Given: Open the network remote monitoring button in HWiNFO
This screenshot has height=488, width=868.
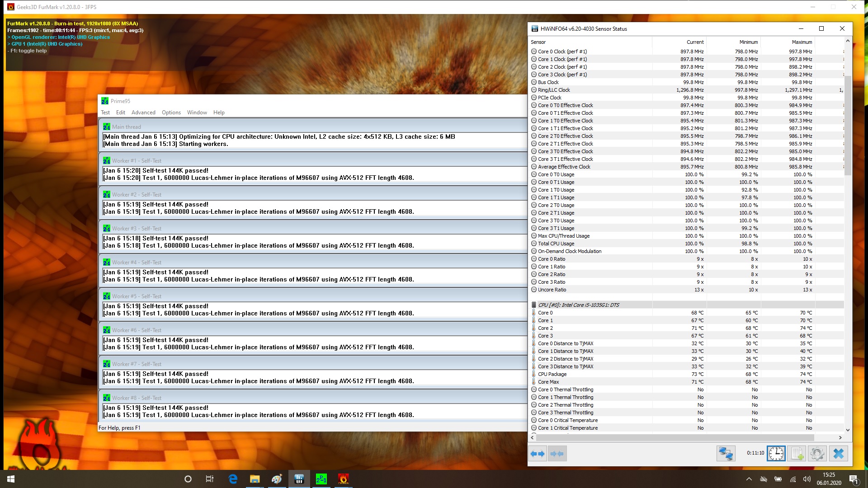Looking at the screenshot, I should click(726, 454).
